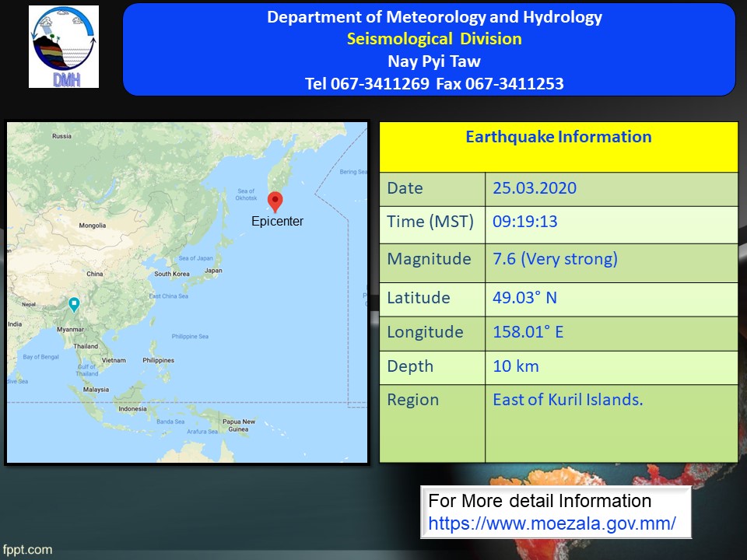Viewport: 747px width, 560px height.
Task: Click the region text East of Kuril Islands
Action: click(x=567, y=400)
